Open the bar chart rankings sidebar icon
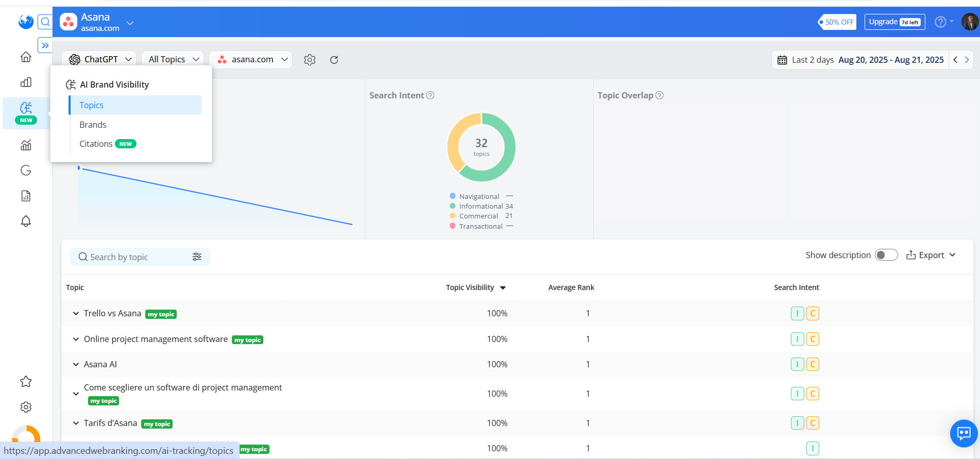The width and height of the screenshot is (980, 459). point(26,82)
